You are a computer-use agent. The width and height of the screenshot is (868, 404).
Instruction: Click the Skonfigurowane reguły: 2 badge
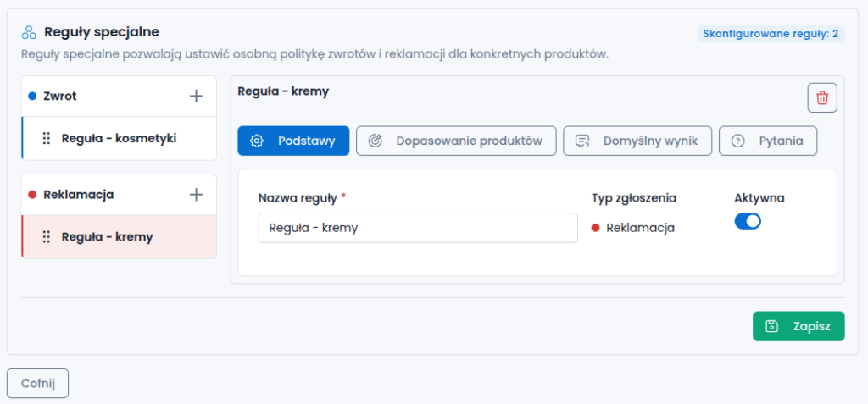[x=771, y=33]
